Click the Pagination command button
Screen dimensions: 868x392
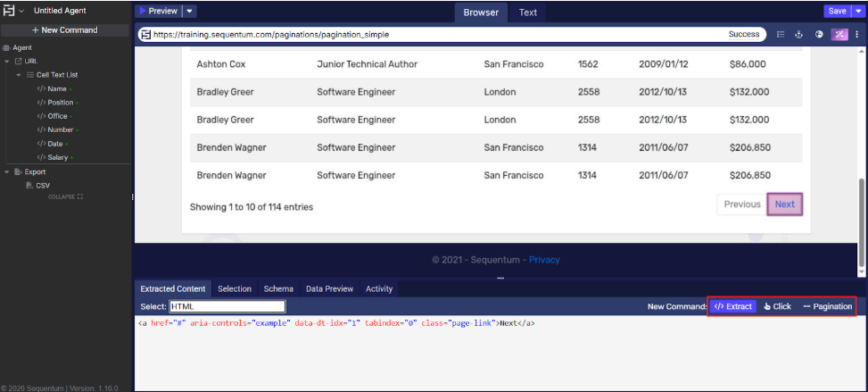tap(827, 306)
